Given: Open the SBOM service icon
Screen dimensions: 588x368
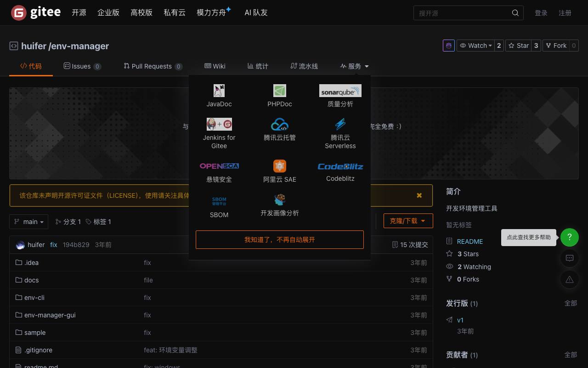Looking at the screenshot, I should 219,201.
